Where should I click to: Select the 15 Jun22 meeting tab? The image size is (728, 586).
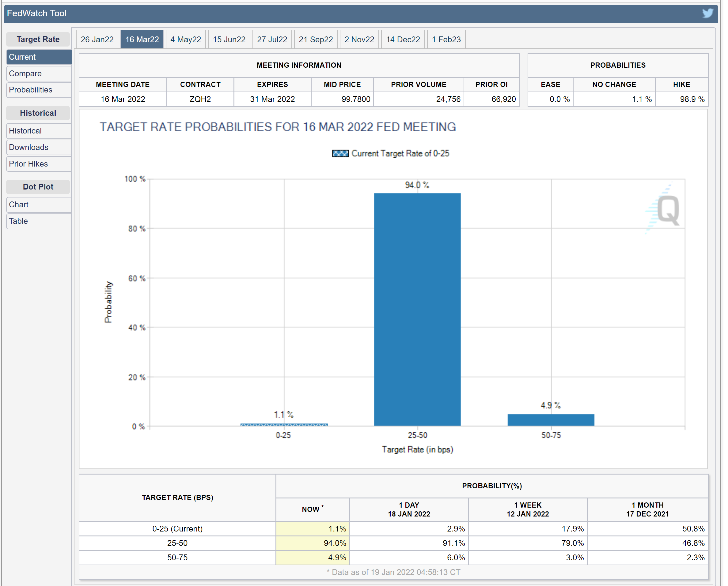(229, 39)
